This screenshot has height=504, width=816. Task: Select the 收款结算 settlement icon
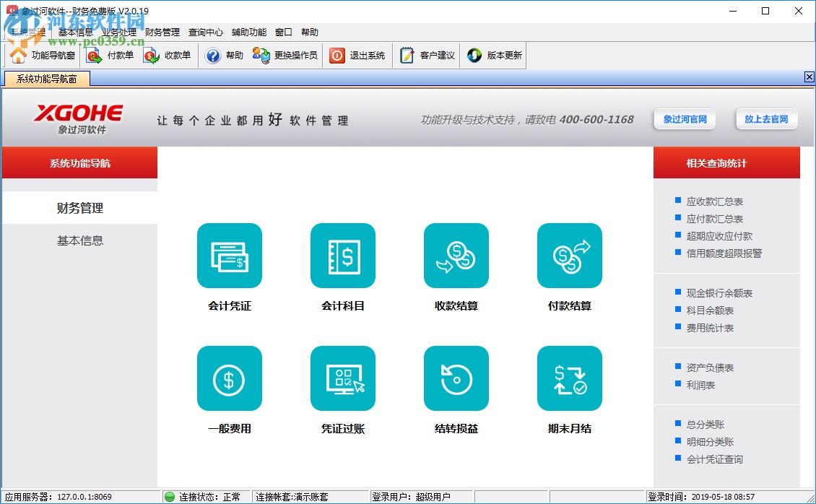(456, 256)
